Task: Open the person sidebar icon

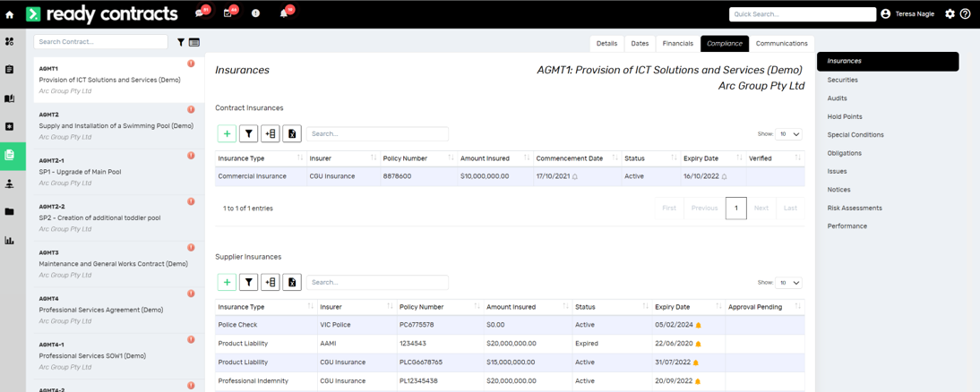Action: [x=9, y=183]
